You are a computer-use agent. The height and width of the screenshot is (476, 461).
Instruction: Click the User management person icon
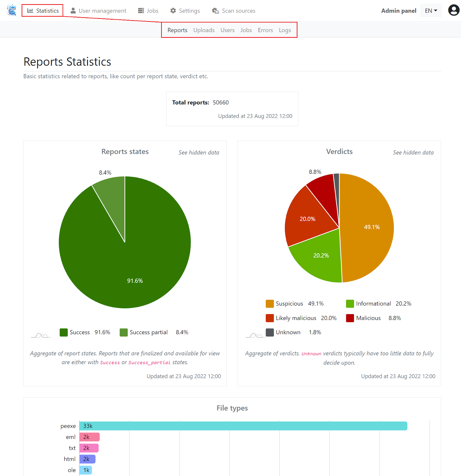click(x=73, y=11)
